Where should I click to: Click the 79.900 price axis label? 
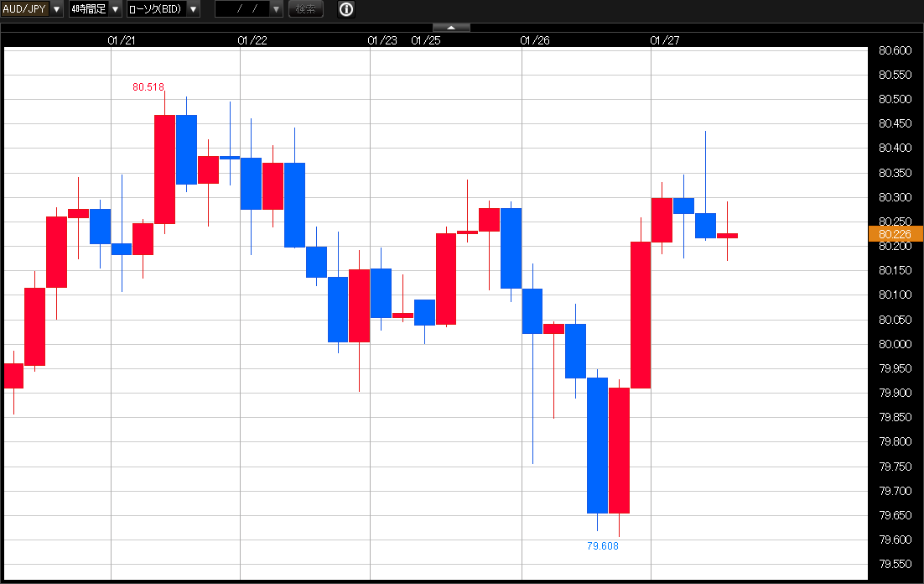(x=895, y=393)
